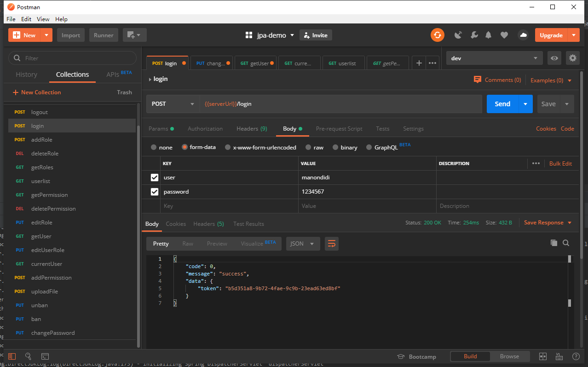Image resolution: width=588 pixels, height=367 pixels.
Task: Open help question mark icon
Action: (x=576, y=356)
